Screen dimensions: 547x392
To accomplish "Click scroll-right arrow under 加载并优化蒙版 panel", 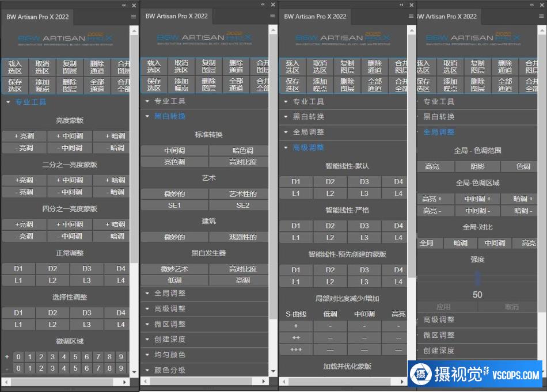I will tap(402, 382).
